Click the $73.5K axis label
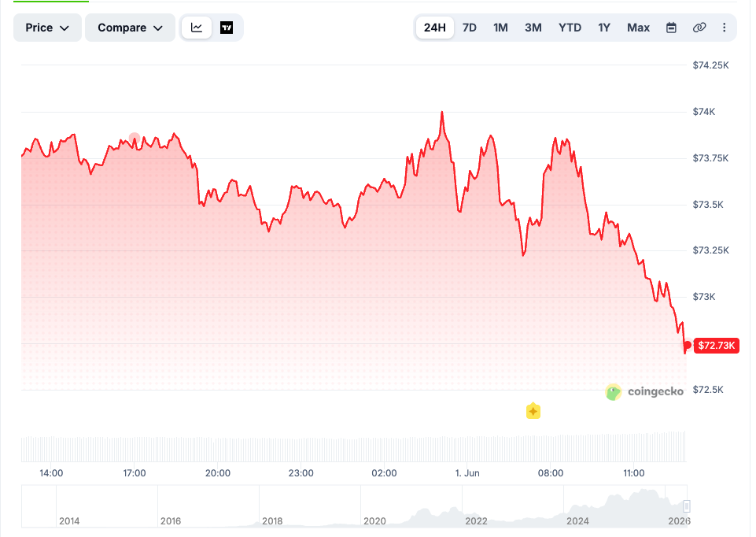756x537 pixels. 708,205
